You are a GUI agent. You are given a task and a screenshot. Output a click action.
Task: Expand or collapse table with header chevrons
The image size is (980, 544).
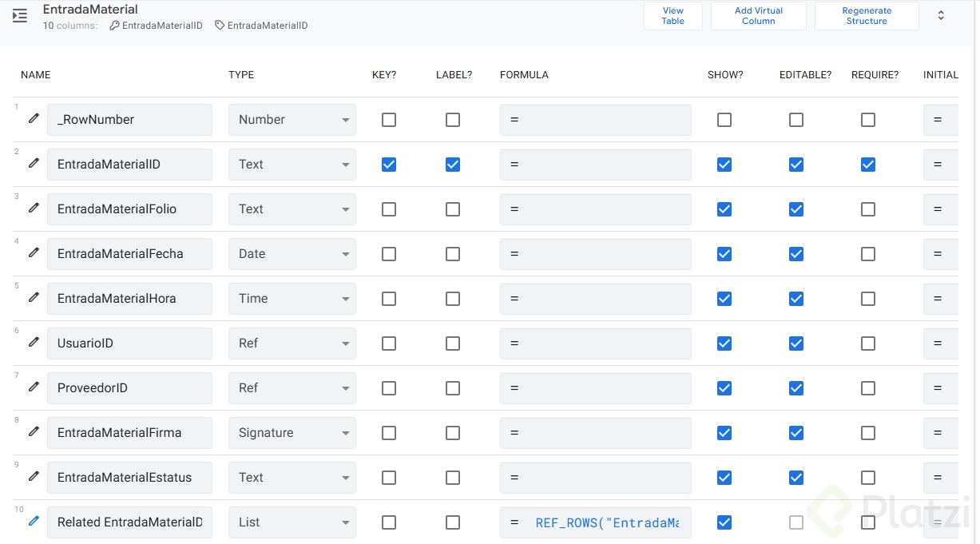point(941,16)
